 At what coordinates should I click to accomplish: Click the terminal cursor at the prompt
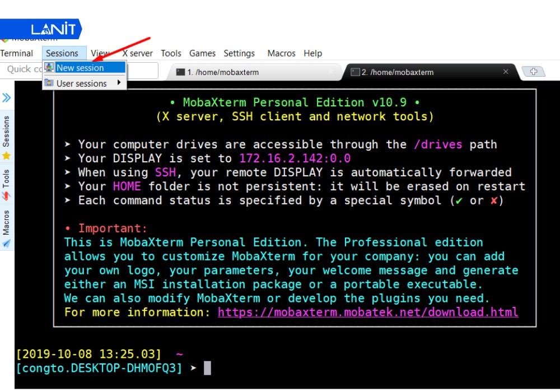[x=208, y=368]
